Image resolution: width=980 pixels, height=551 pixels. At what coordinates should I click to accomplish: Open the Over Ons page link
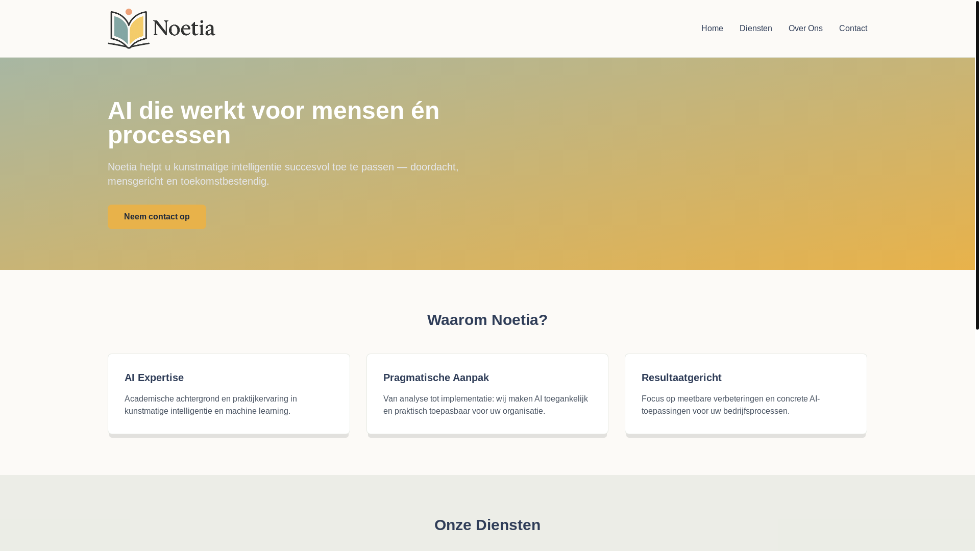click(805, 29)
